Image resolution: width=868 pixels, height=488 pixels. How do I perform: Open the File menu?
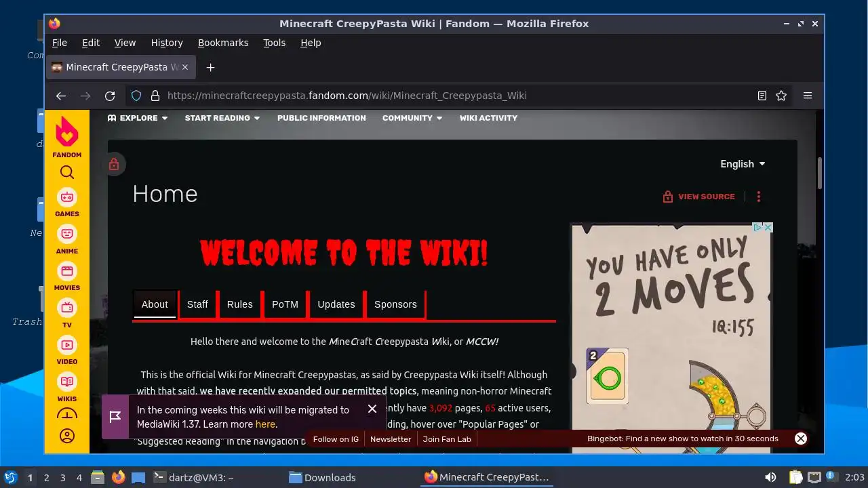click(60, 43)
